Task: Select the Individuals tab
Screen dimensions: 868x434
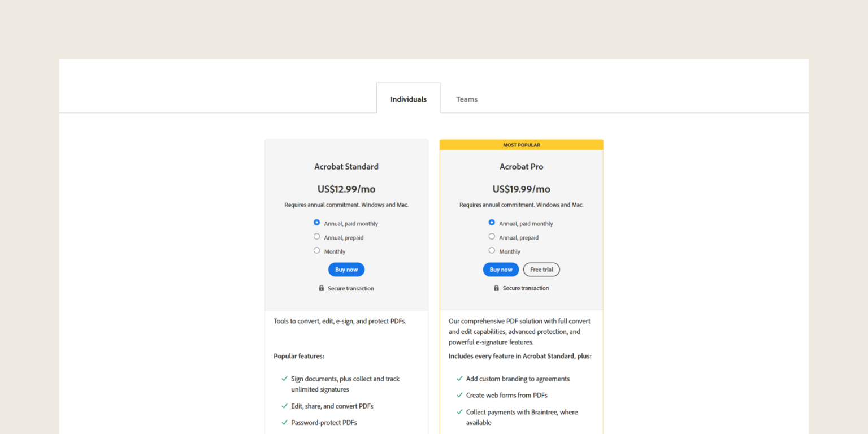Action: 408,98
